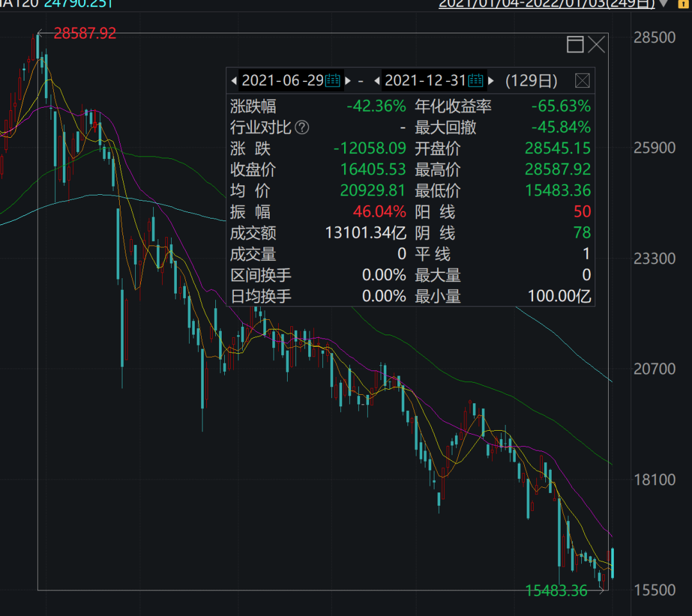This screenshot has width=692, height=616.
Task: Step end date 2021-12-31 forward
Action: point(491,81)
